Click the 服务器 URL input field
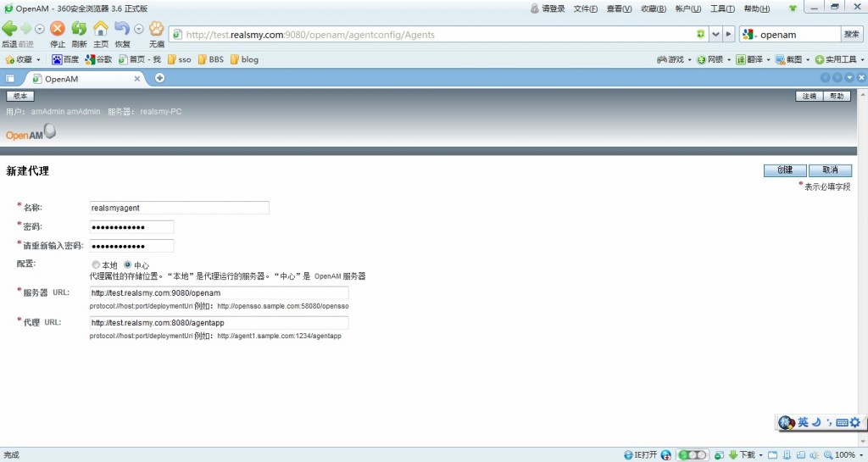This screenshot has height=462, width=868. click(x=220, y=292)
